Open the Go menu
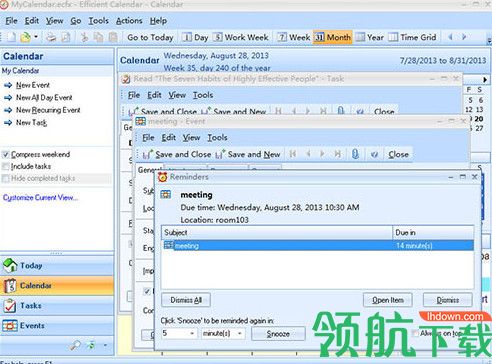492x364 pixels. point(76,21)
